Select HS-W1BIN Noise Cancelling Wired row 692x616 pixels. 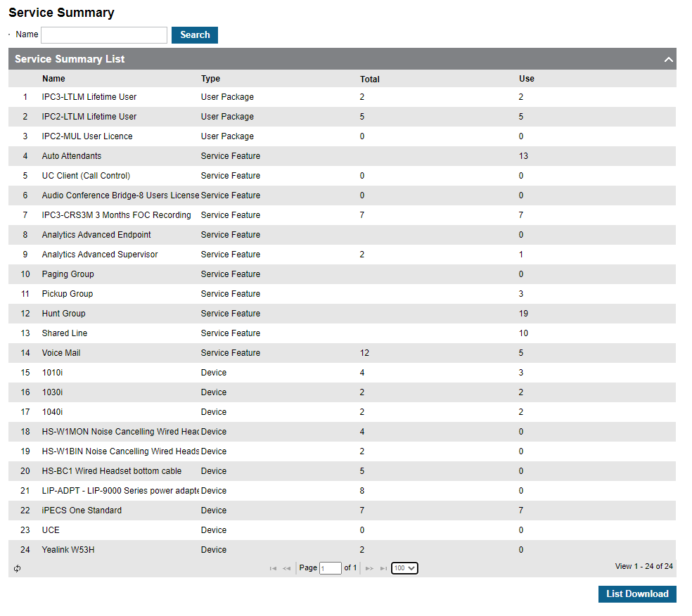[342, 451]
